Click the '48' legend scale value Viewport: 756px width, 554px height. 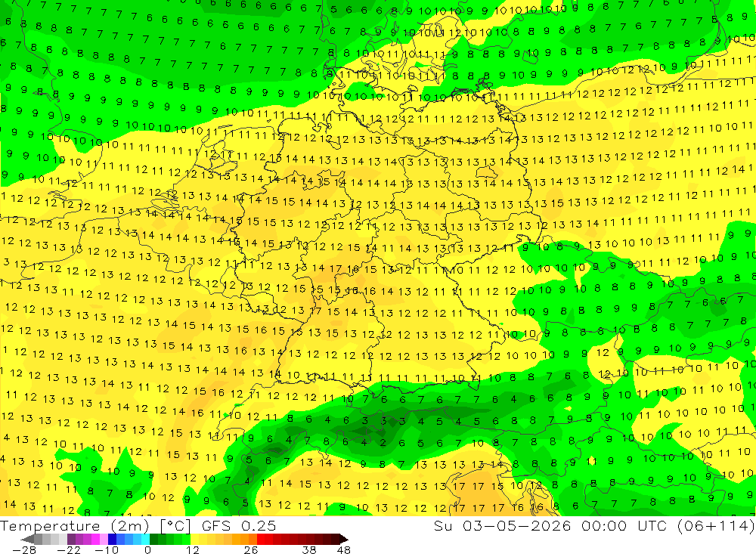click(x=343, y=550)
